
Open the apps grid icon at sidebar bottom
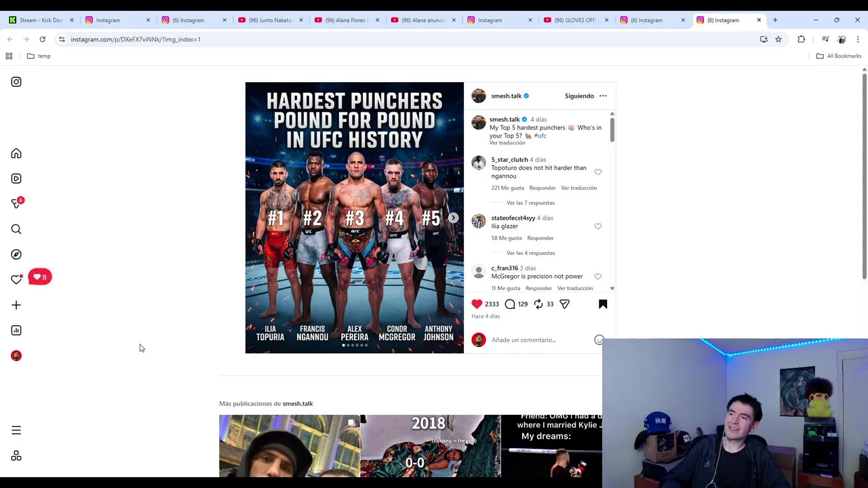point(16,456)
